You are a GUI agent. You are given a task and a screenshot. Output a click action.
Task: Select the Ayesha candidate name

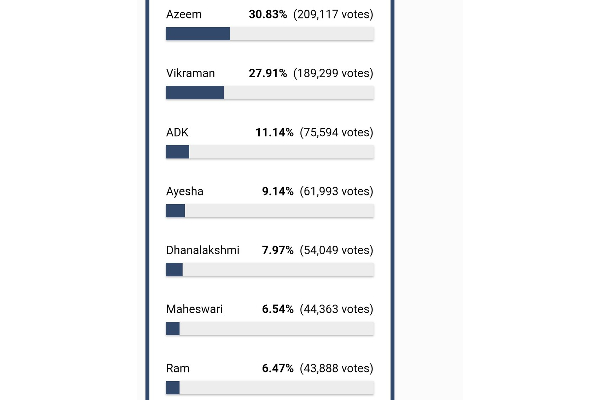coord(184,191)
